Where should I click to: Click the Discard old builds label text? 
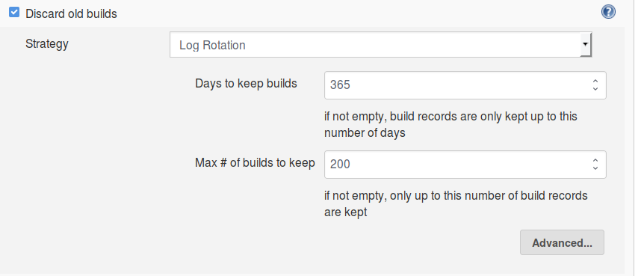tap(71, 13)
